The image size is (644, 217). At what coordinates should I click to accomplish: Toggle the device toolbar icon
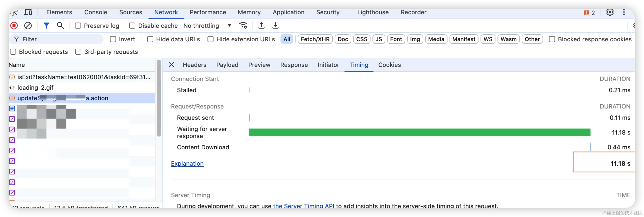click(28, 12)
